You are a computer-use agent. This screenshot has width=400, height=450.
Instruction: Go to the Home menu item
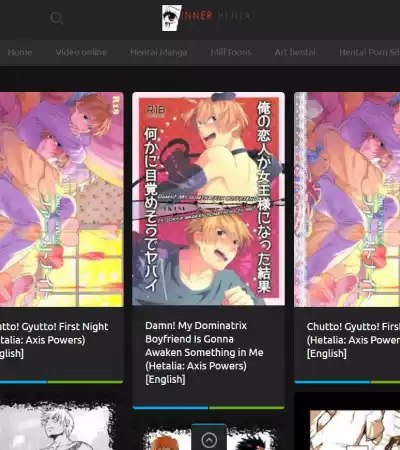tap(20, 52)
